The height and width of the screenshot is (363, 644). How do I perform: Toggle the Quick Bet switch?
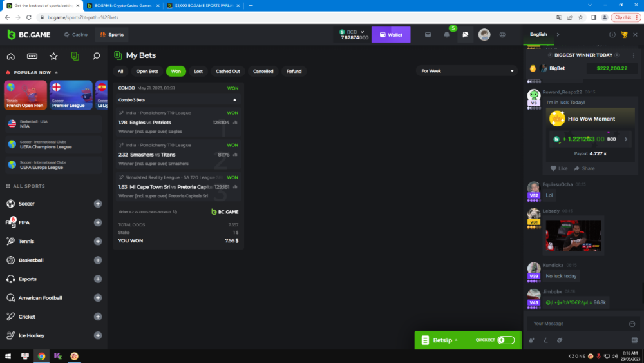click(506, 340)
